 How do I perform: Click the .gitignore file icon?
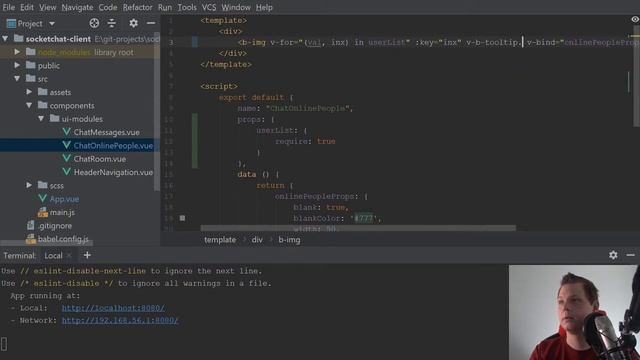pyautogui.click(x=31, y=225)
